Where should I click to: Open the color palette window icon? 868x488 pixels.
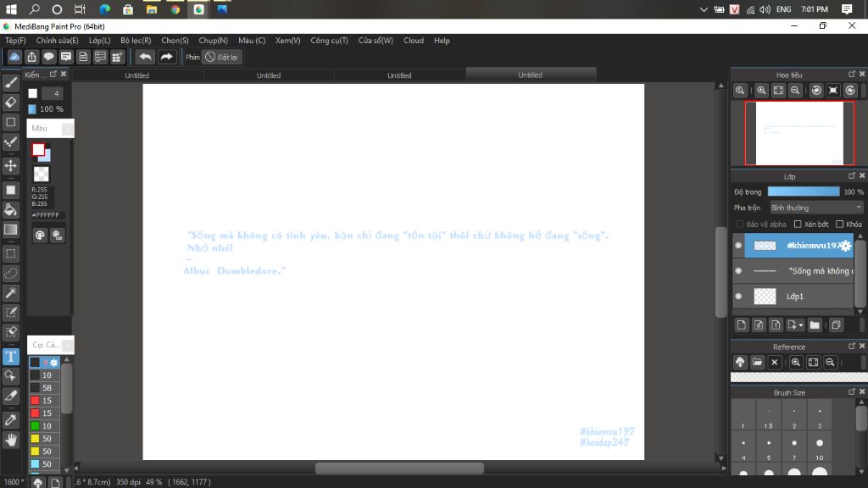40,236
